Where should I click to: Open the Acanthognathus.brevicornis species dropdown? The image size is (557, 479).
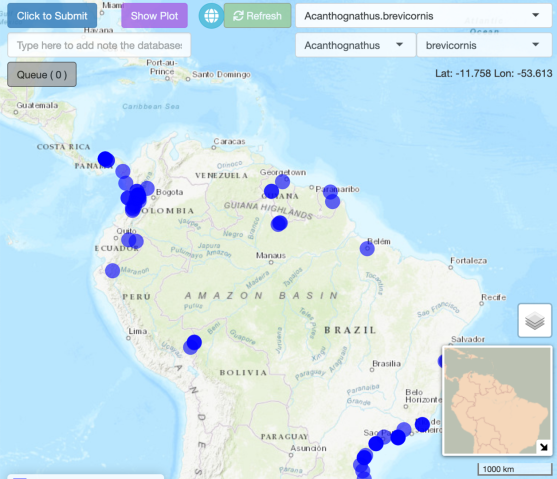tap(423, 16)
